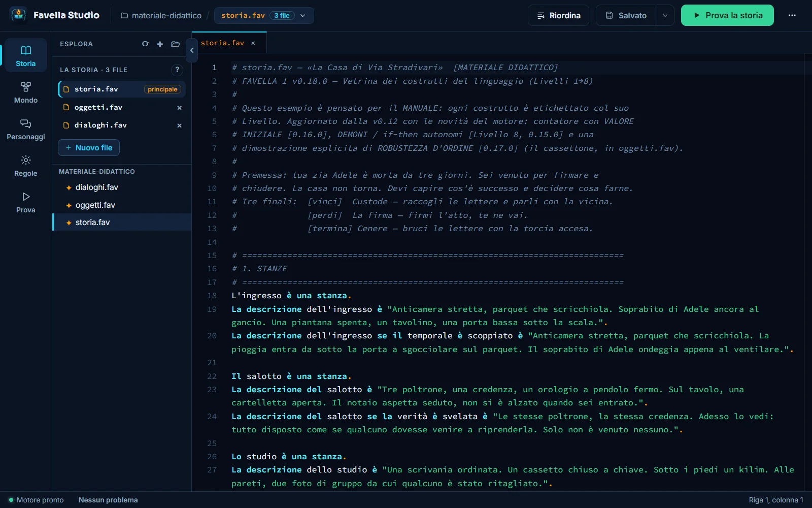Screen dimensions: 812x508
Task: Click Nessun problema in the status bar
Action: [108, 500]
